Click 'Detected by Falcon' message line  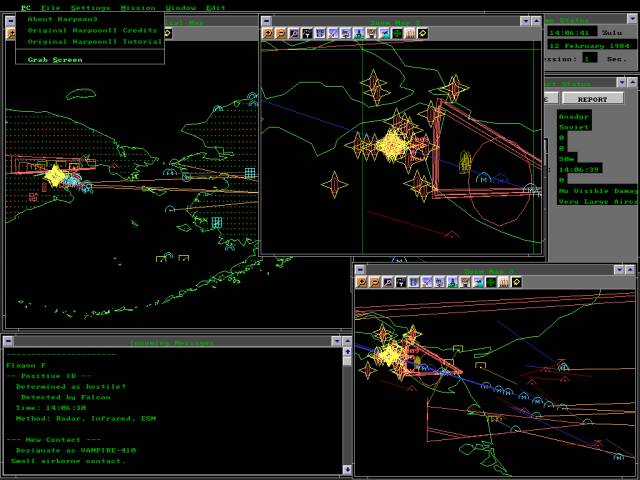(66, 397)
